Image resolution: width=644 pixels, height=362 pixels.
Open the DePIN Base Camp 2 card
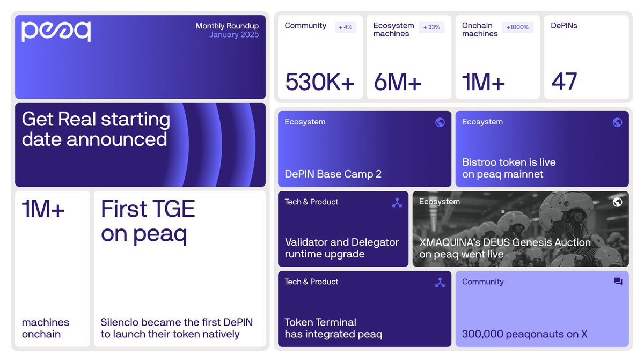[364, 149]
